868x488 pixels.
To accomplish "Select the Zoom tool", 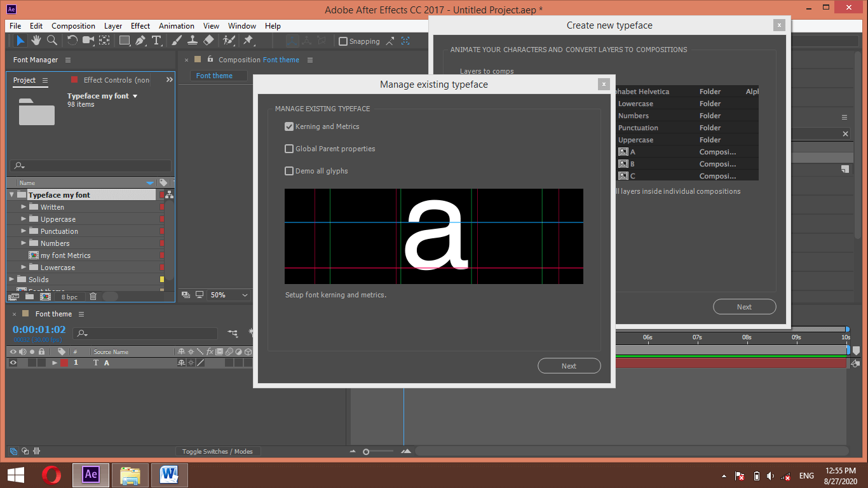I will 52,41.
